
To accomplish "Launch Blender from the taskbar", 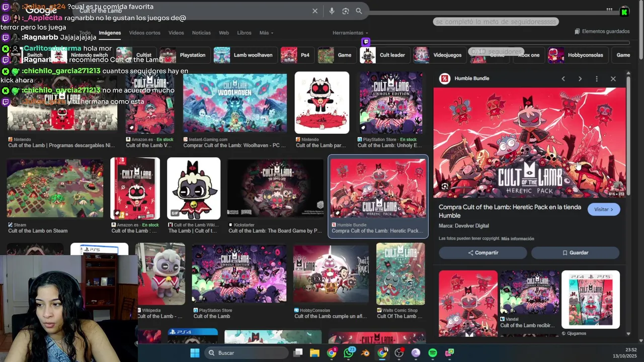I will tap(365, 353).
